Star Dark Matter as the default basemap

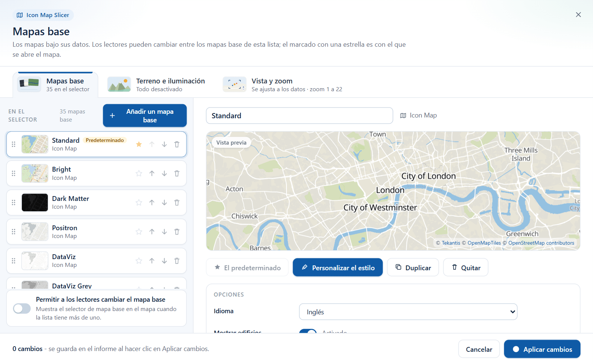tap(139, 202)
